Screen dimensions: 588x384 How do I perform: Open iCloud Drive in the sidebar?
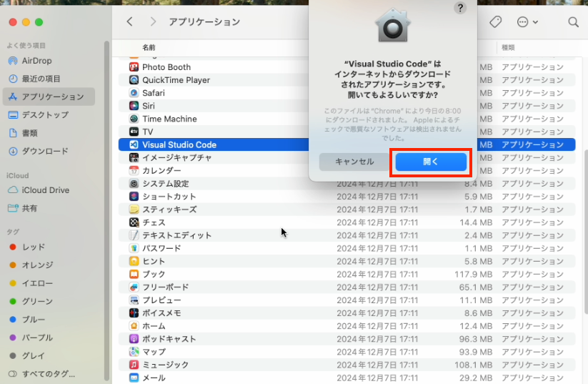[x=49, y=190]
